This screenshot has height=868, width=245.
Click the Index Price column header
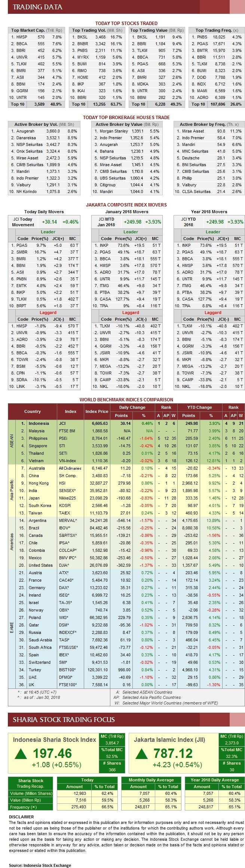point(97,411)
